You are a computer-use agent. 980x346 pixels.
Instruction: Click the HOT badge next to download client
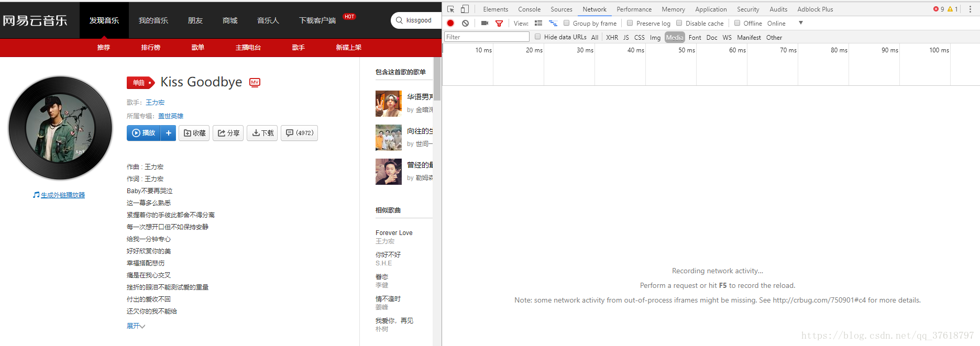[349, 17]
